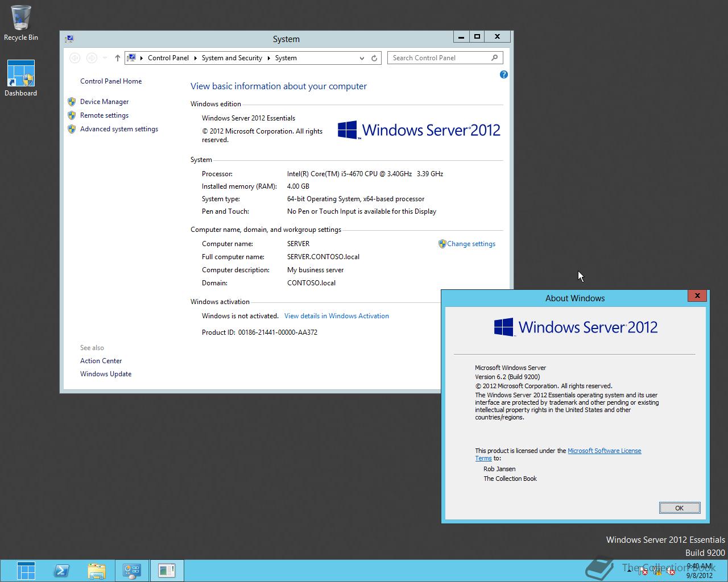Maximize the System window
The height and width of the screenshot is (582, 728).
point(477,37)
